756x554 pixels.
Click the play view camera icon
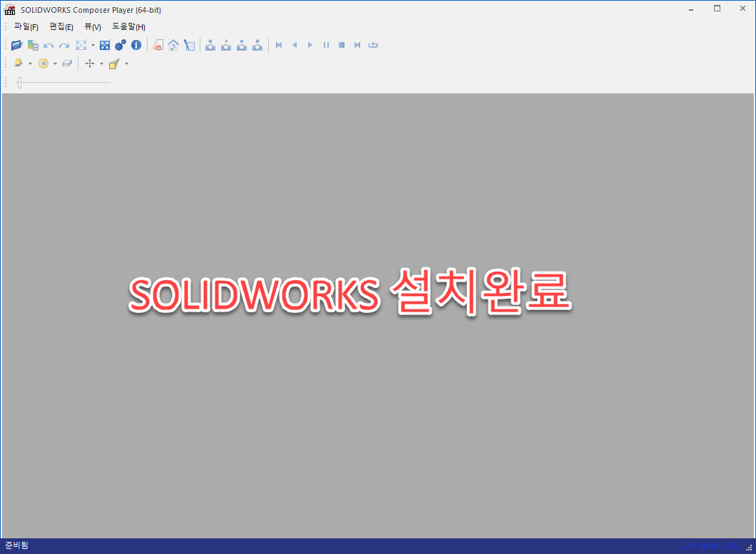pyautogui.click(x=226, y=45)
